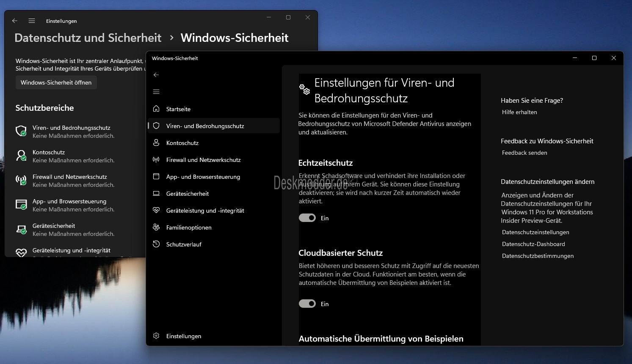This screenshot has height=364, width=632.
Task: Click the Windows-Sicherheit öffnen button
Action: click(56, 82)
